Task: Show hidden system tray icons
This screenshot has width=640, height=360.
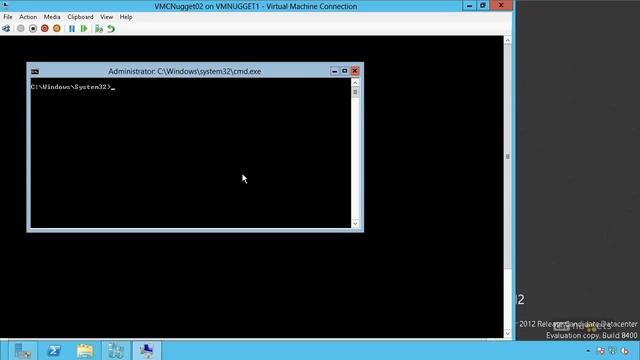Action: pos(588,351)
